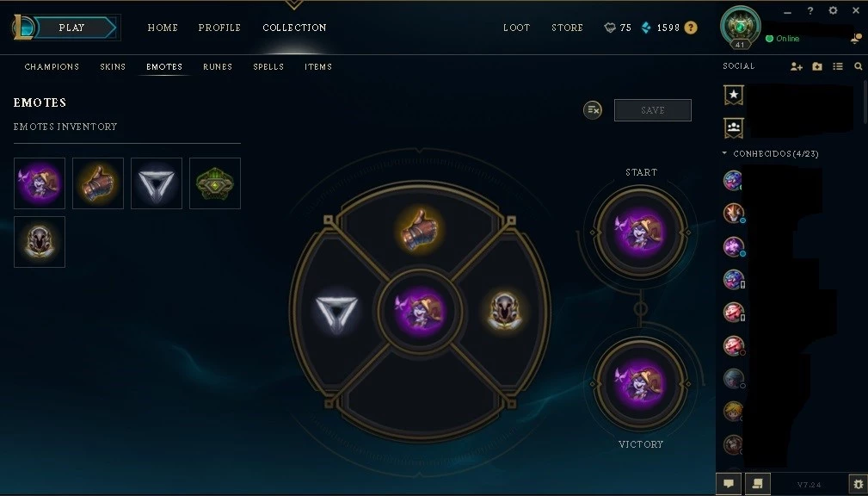This screenshot has width=868, height=496.
Task: Click the clear emote wheel icon
Action: [x=593, y=109]
